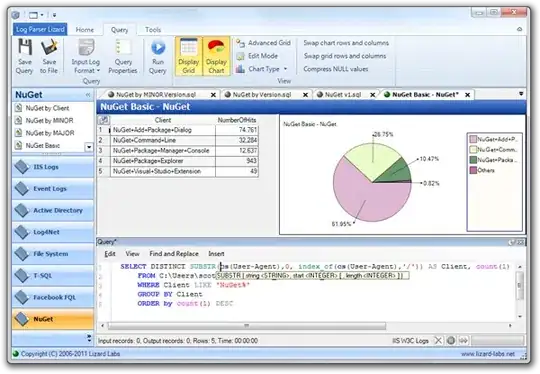Expand the navigation pane overflow options
Viewport: 540px width, 374px height.
(89, 338)
